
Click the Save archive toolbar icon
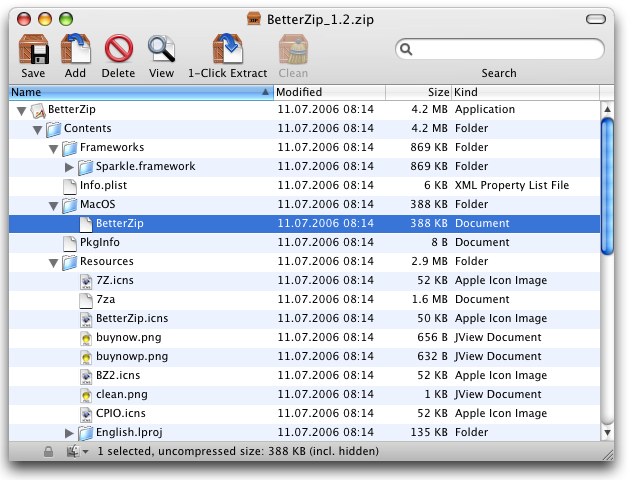pos(34,49)
